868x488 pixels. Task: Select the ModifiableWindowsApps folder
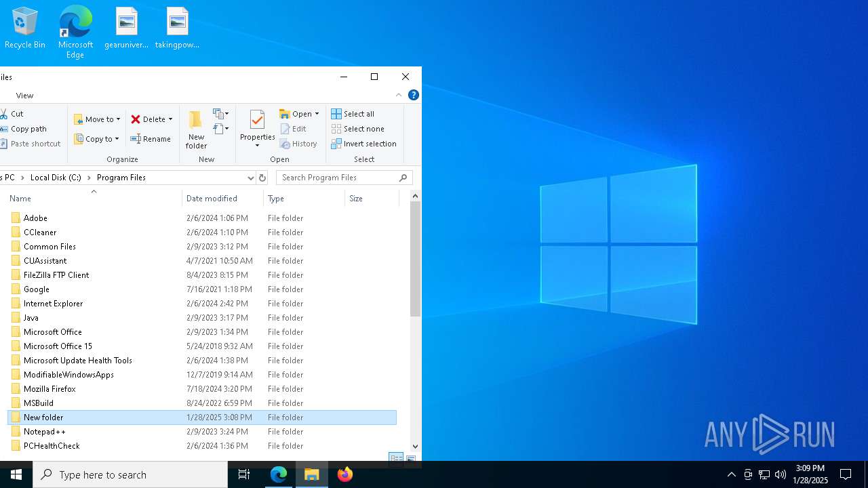point(202,375)
